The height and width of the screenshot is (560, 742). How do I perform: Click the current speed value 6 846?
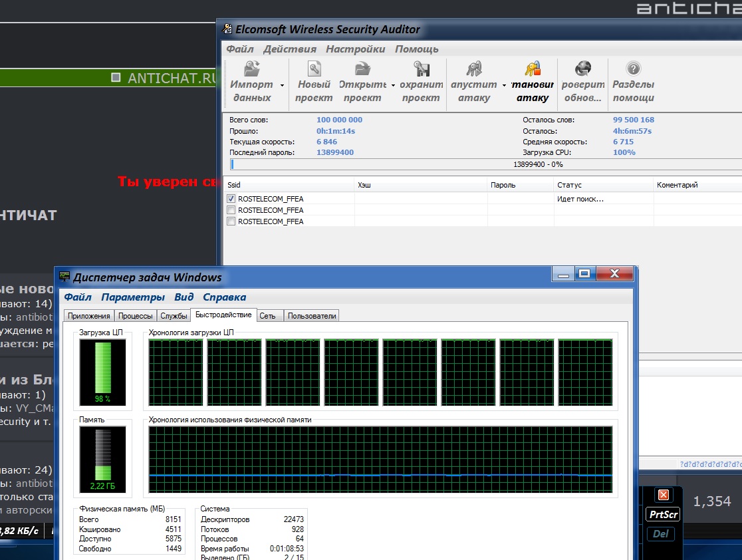pyautogui.click(x=326, y=142)
